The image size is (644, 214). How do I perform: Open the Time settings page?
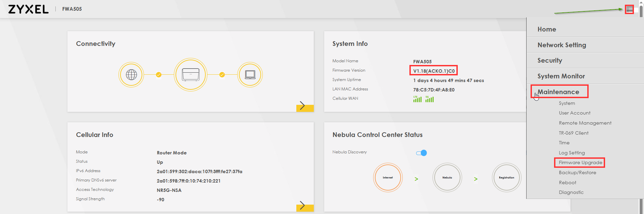point(564,143)
